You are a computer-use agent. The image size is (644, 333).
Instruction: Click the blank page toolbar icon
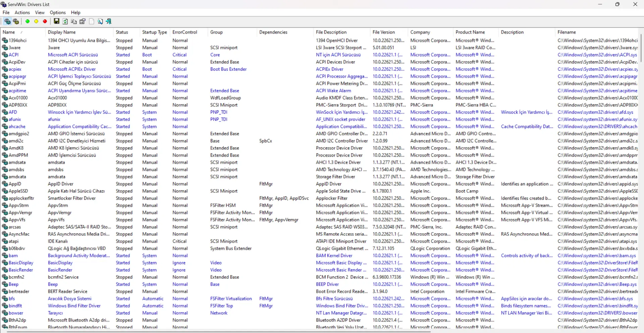[x=91, y=21]
